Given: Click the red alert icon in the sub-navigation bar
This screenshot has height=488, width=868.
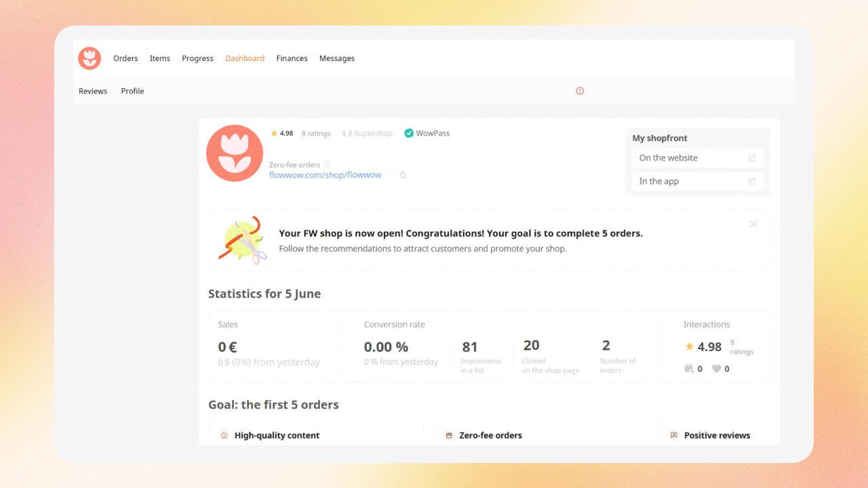Looking at the screenshot, I should (x=580, y=91).
